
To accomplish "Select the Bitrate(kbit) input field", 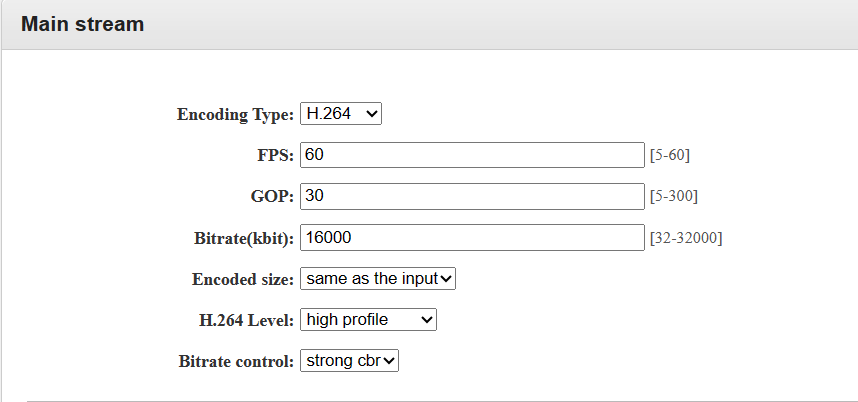I will pyautogui.click(x=471, y=237).
